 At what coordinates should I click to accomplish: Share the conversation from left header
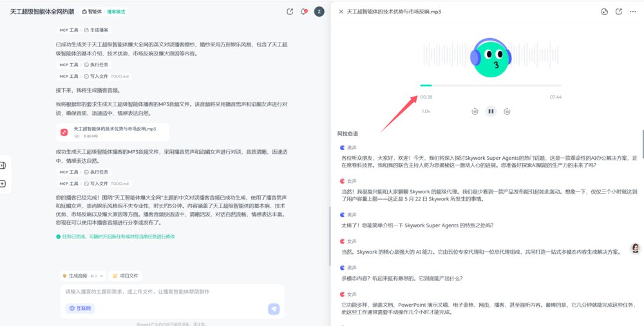click(290, 12)
